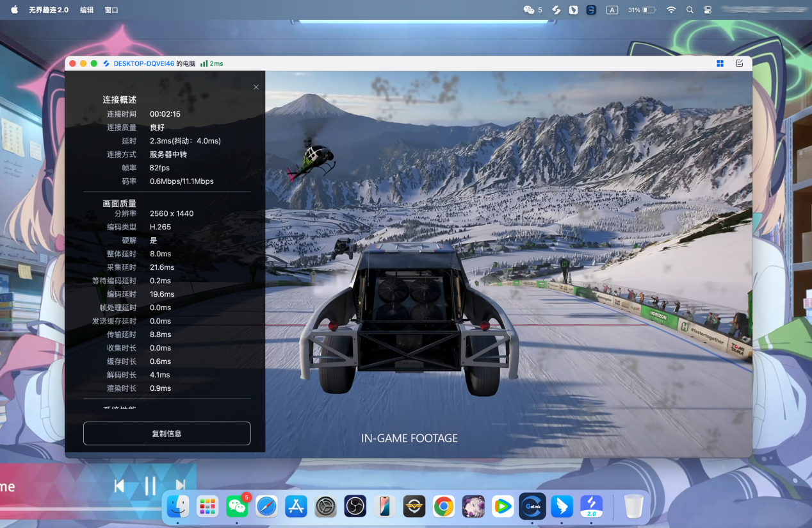Click the H.265 encoding type value
The image size is (812, 528).
pos(160,227)
